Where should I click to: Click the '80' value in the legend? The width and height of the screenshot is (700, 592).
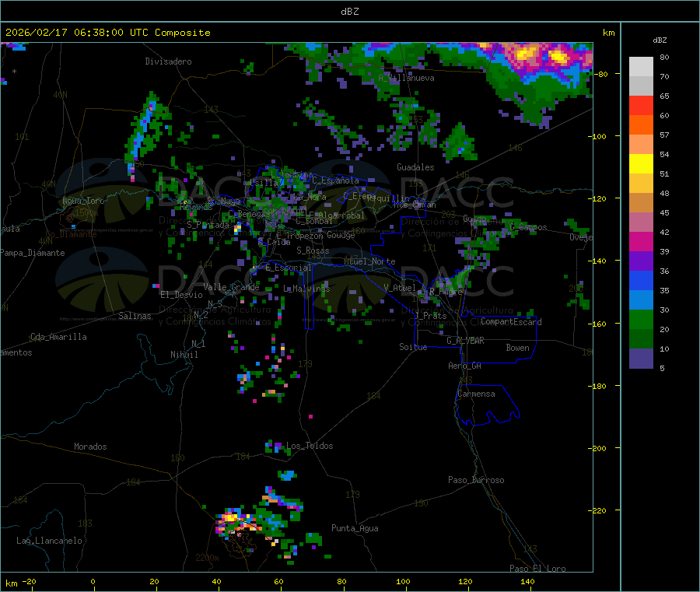tap(665, 57)
